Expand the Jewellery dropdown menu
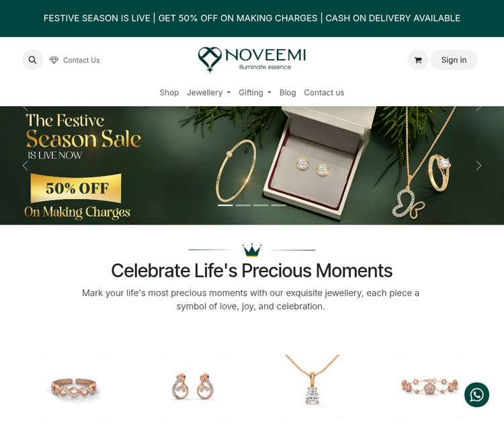The image size is (504, 422). click(208, 93)
